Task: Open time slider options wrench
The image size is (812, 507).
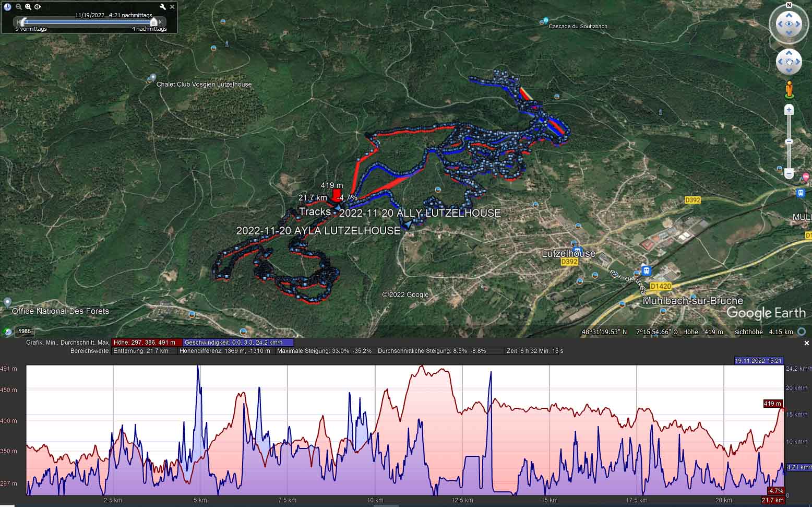Action: 163,7
